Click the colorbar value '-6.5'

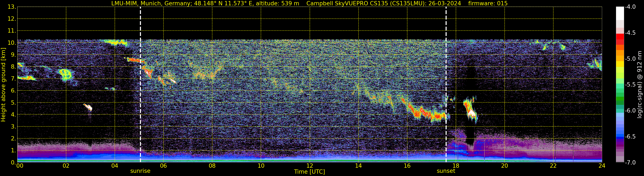pyautogui.click(x=630, y=137)
